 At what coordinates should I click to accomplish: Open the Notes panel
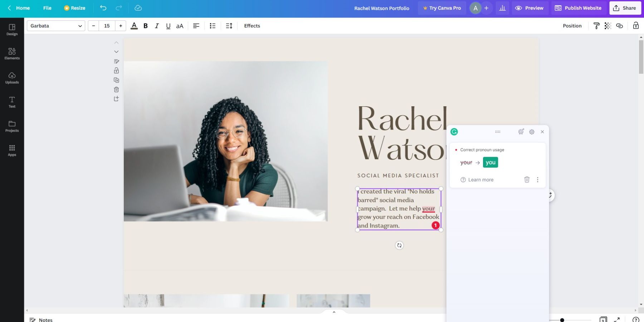point(40,319)
